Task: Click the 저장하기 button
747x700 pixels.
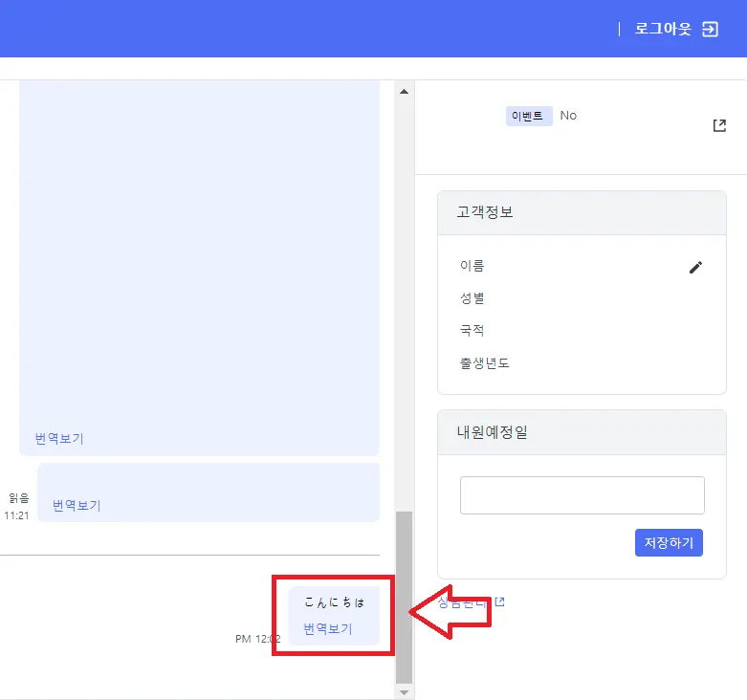Action: (x=669, y=542)
